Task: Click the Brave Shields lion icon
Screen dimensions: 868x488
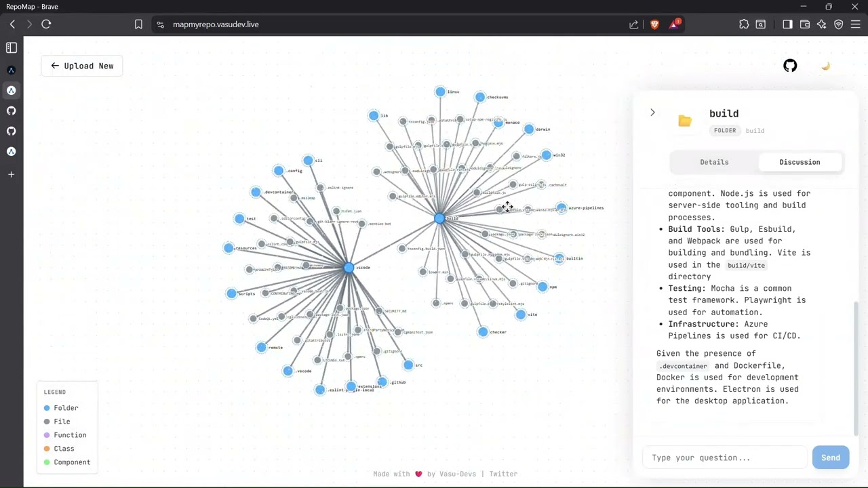Action: coord(654,24)
